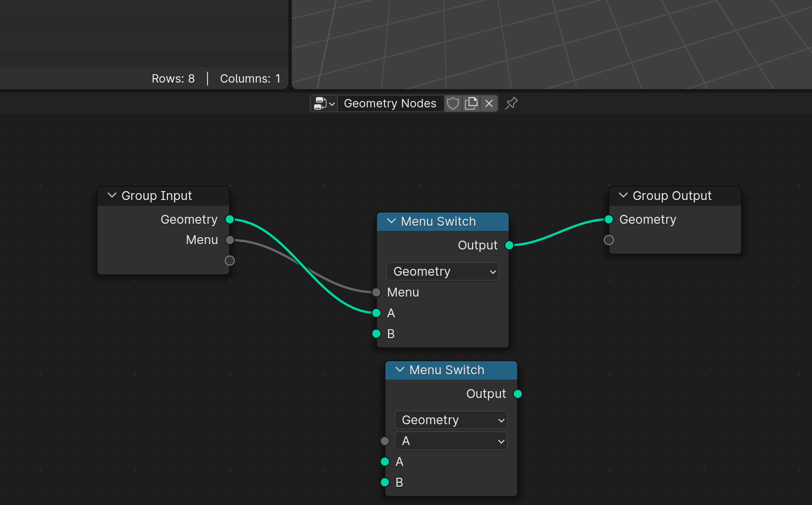This screenshot has height=505, width=812.
Task: Click the Rows: 8 status text
Action: pos(173,79)
